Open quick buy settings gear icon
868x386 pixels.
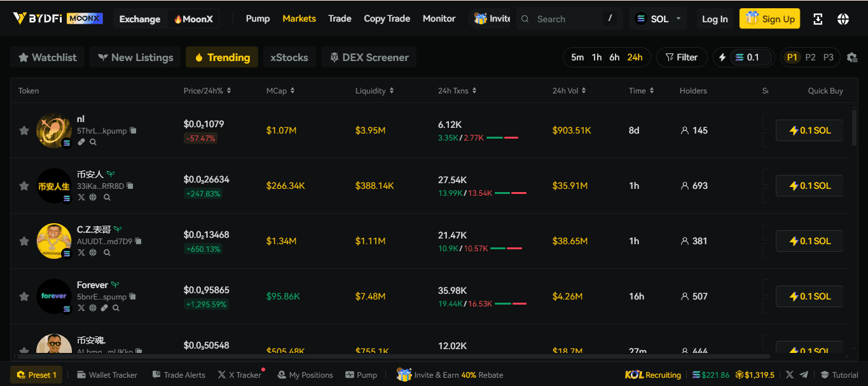[852, 57]
